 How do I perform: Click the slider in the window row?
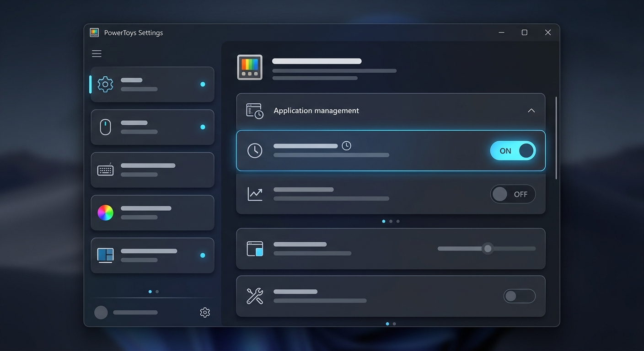click(487, 249)
